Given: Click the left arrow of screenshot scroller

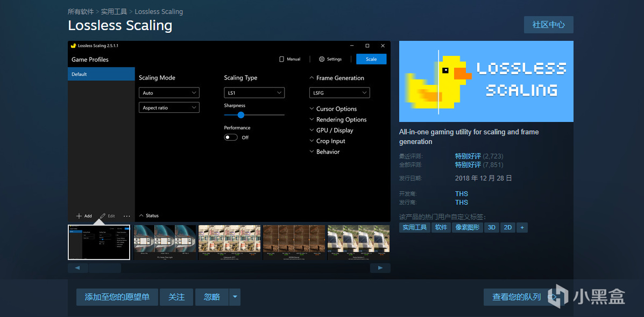Looking at the screenshot, I should [x=78, y=268].
